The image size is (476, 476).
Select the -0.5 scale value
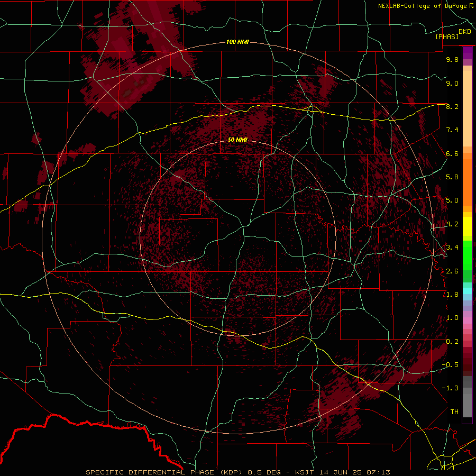[450, 365]
